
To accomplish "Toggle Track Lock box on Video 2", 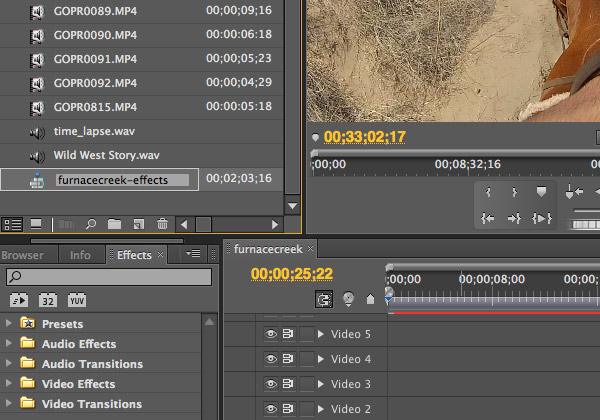I will [x=307, y=409].
